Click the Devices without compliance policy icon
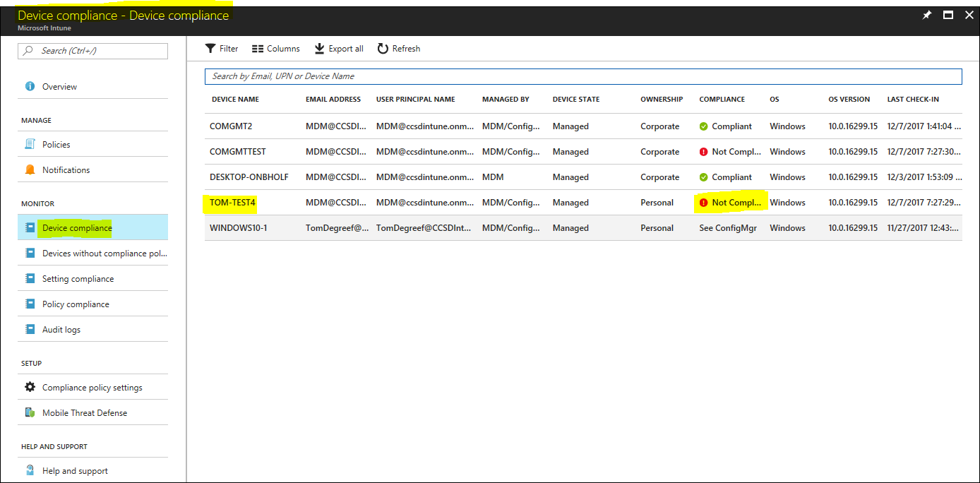The height and width of the screenshot is (483, 980). pyautogui.click(x=30, y=253)
